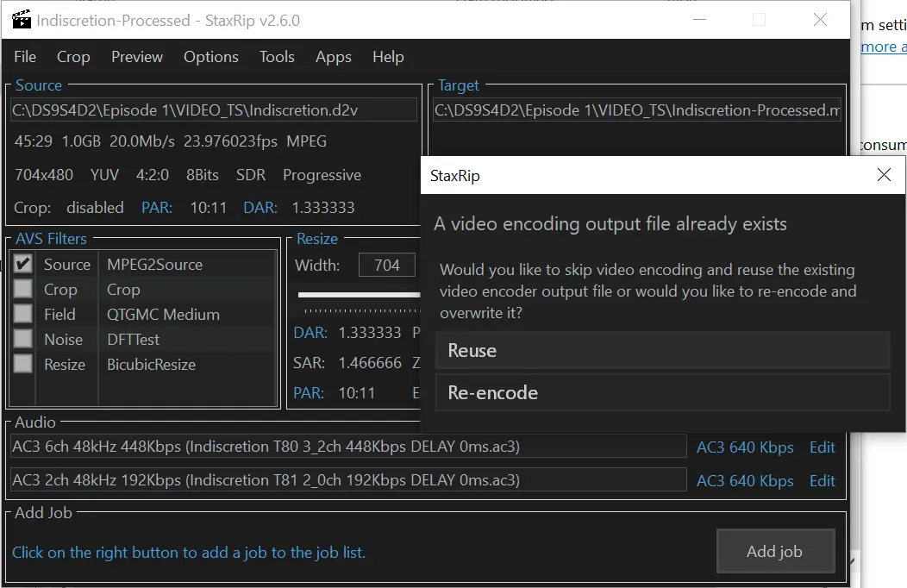
Task: Open the Preview menu
Action: click(x=137, y=57)
